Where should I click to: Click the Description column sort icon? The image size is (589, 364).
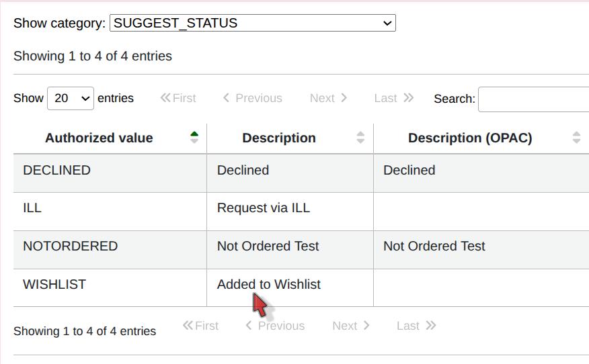pos(360,138)
